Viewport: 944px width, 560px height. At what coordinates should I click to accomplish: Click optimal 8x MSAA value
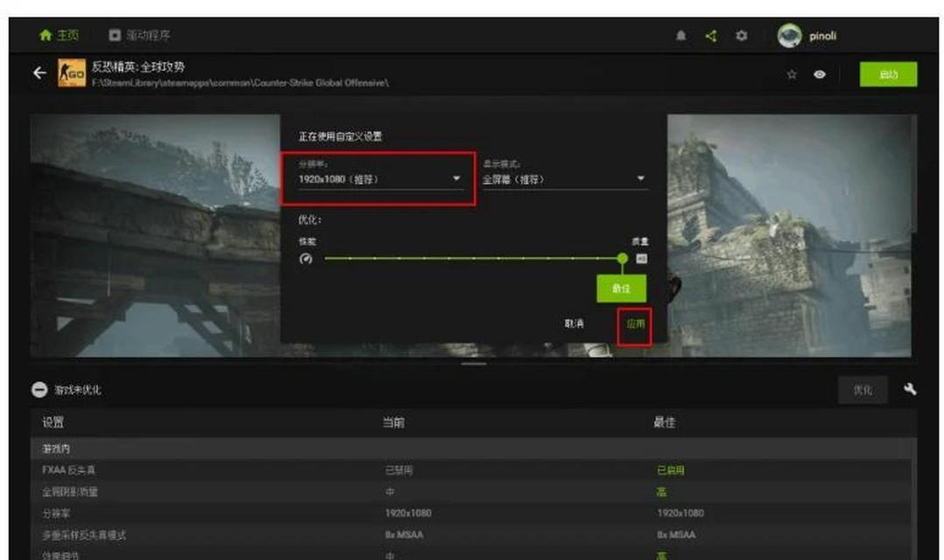pos(676,535)
